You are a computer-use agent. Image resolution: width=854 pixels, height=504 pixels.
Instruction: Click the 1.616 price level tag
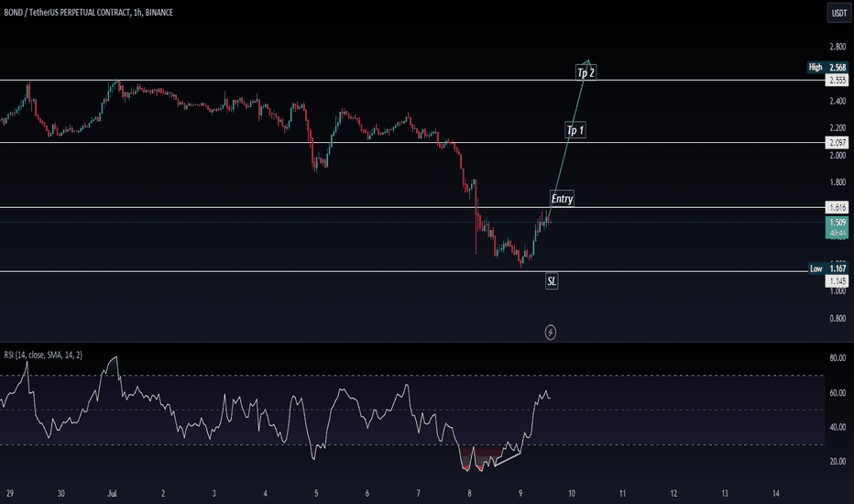tap(838, 208)
